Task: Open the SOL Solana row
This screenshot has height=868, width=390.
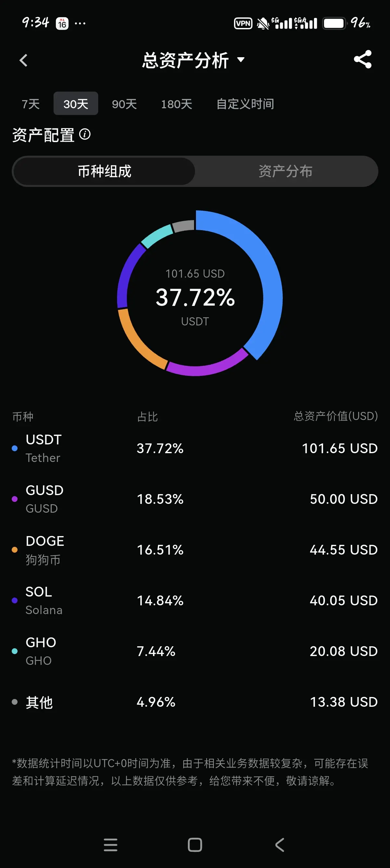Action: pos(195,600)
